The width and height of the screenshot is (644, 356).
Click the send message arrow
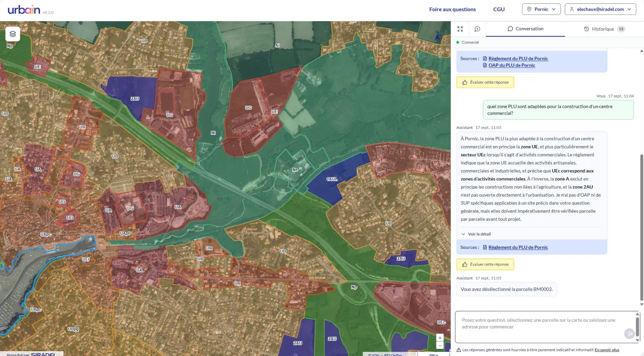tap(629, 334)
